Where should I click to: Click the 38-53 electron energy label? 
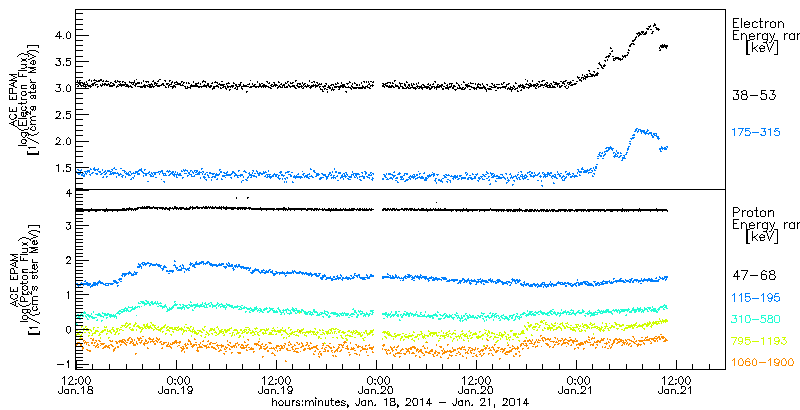(754, 95)
